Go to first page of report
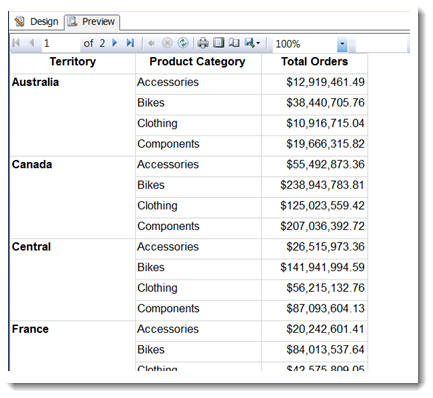 coord(16,43)
